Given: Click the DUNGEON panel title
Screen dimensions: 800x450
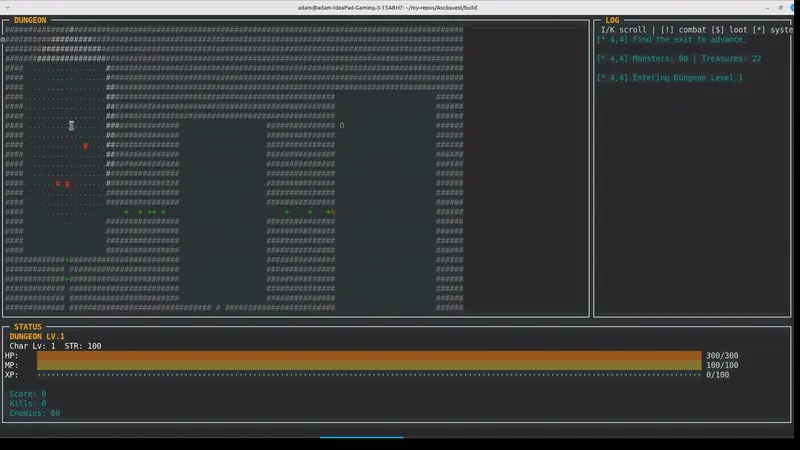Looking at the screenshot, I should pos(30,20).
